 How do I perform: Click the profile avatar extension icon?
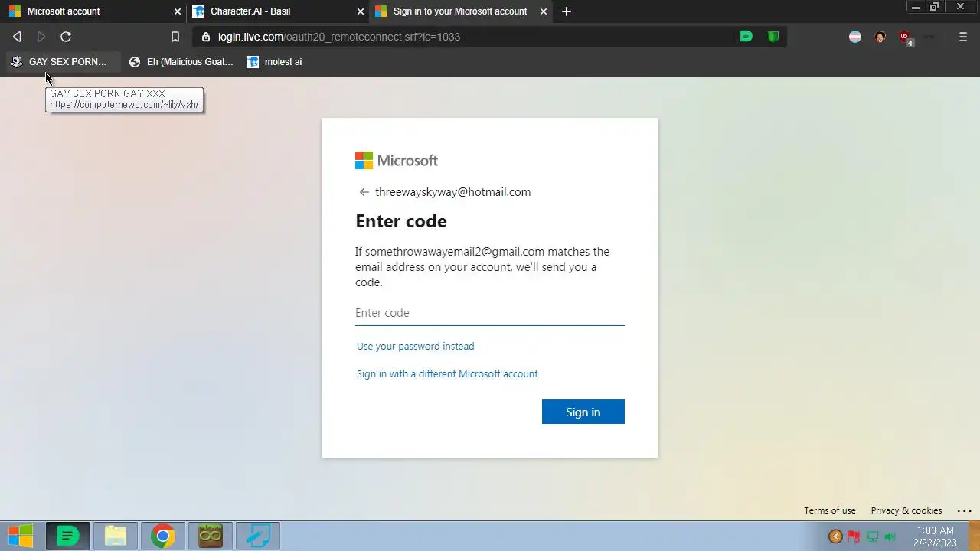click(x=880, y=37)
